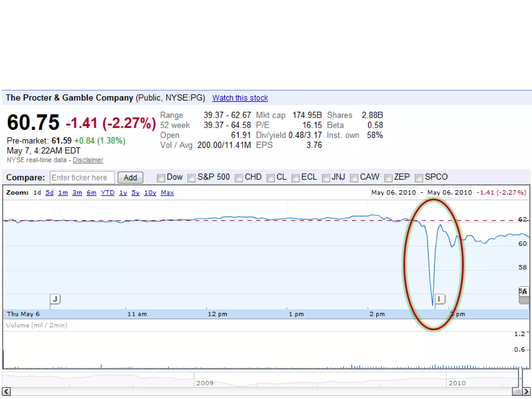Click the left scroll arrow icon
Viewport: 532px width, 399px height.
point(6,391)
